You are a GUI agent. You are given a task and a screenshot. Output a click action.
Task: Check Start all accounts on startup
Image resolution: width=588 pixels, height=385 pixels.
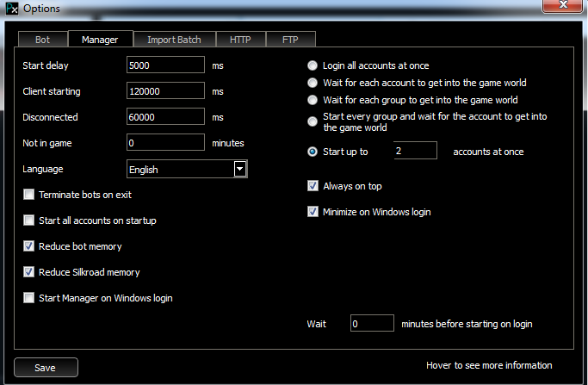click(30, 220)
